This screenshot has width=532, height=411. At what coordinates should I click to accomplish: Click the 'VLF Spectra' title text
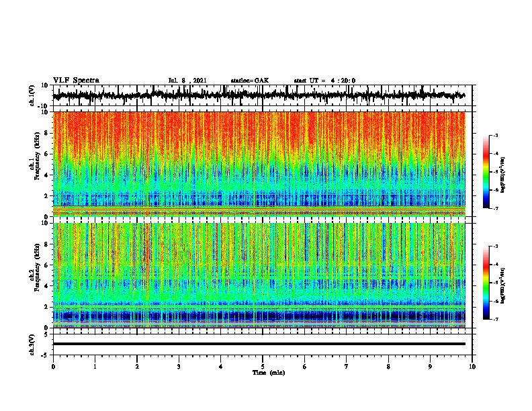[76, 81]
